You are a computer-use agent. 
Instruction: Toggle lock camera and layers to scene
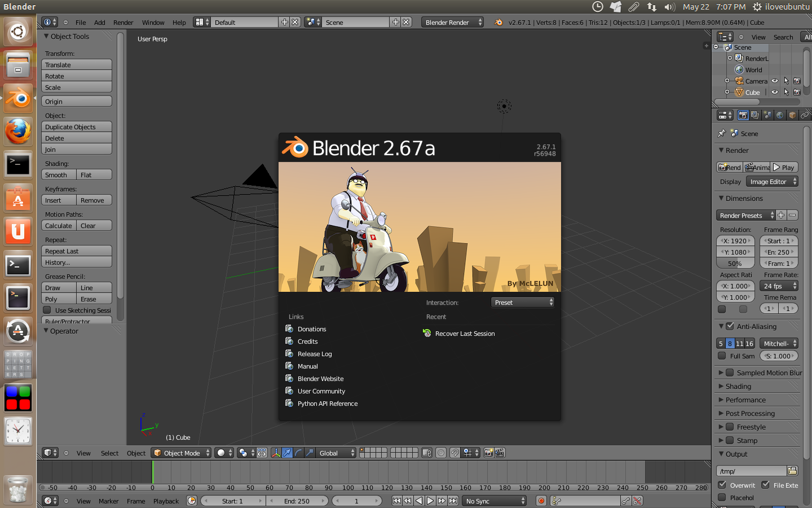point(427,453)
